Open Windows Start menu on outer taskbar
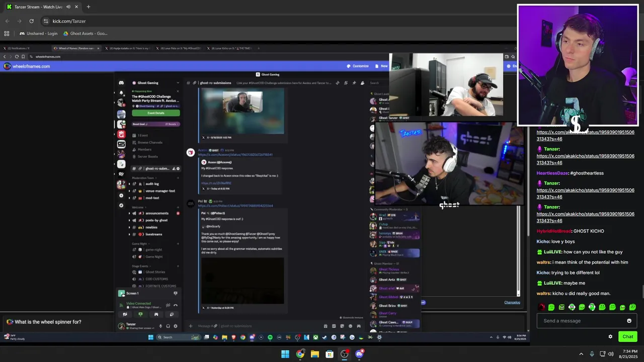644x362 pixels. 285,354
